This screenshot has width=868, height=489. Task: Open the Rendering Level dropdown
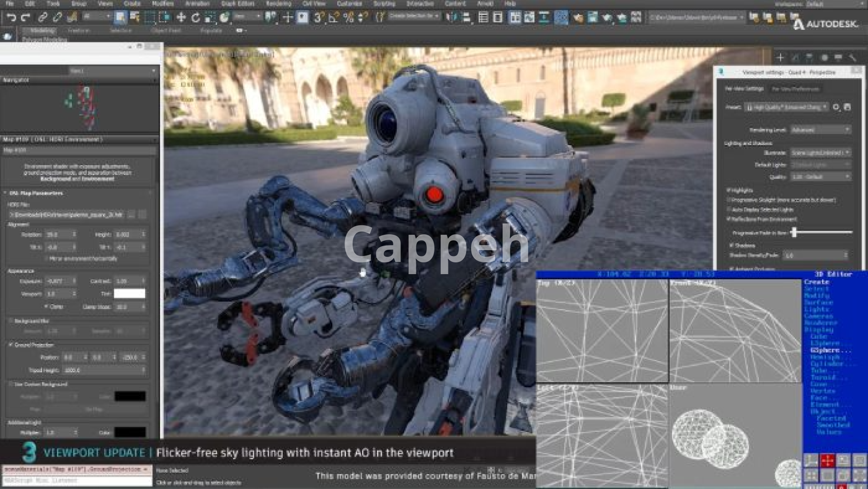click(821, 130)
